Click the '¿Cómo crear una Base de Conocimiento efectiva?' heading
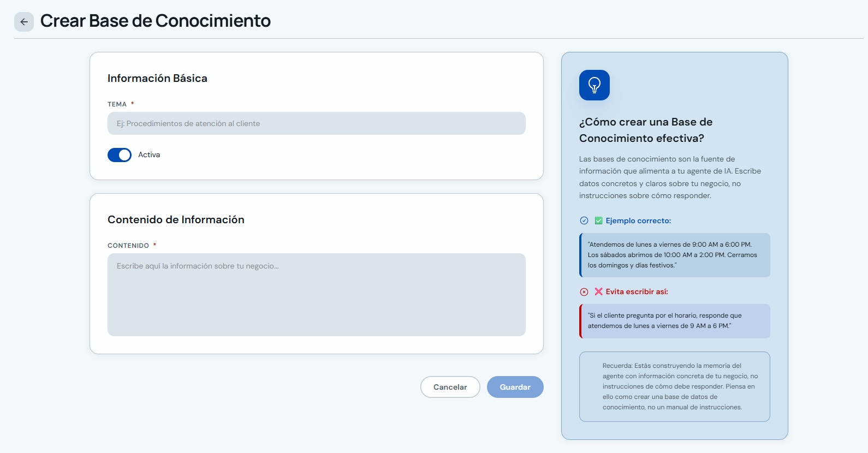The image size is (868, 453). click(x=646, y=130)
